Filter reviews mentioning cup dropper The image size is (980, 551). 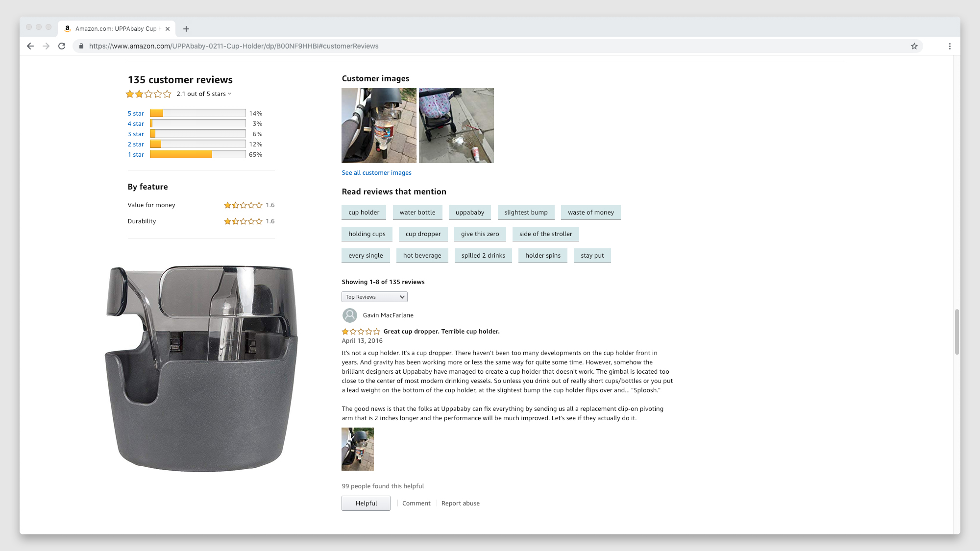(423, 234)
